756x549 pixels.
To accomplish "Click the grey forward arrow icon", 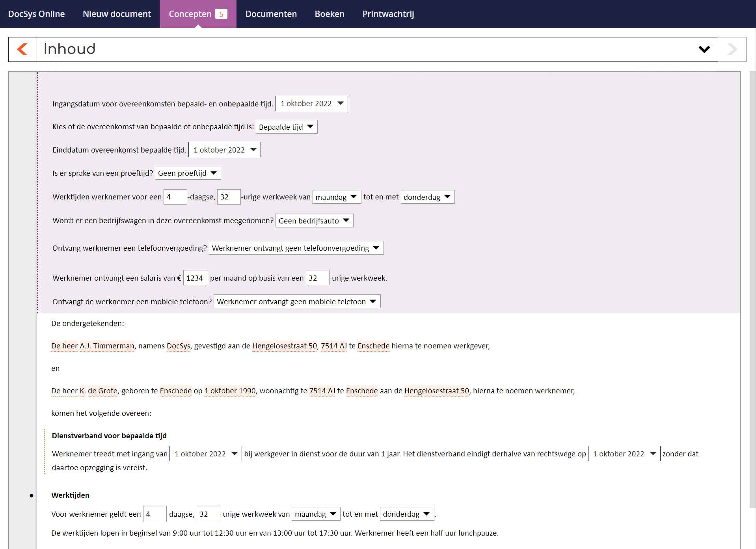I will [732, 49].
